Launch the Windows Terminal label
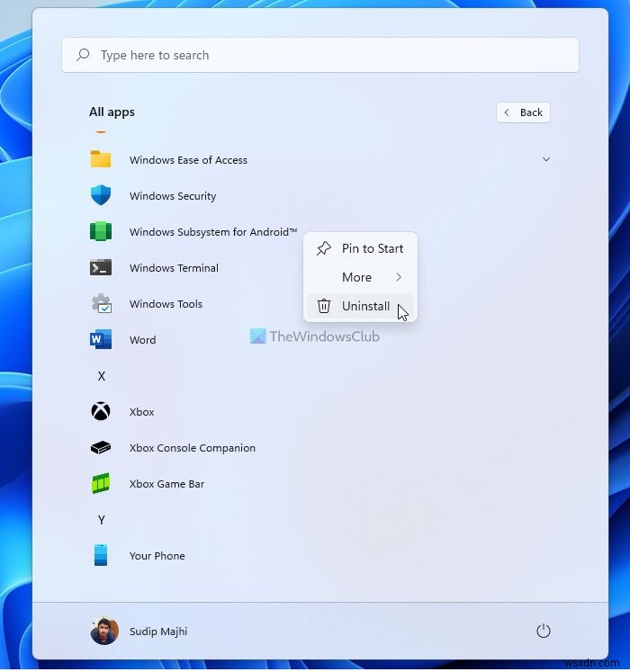The height and width of the screenshot is (672, 630). (x=174, y=268)
